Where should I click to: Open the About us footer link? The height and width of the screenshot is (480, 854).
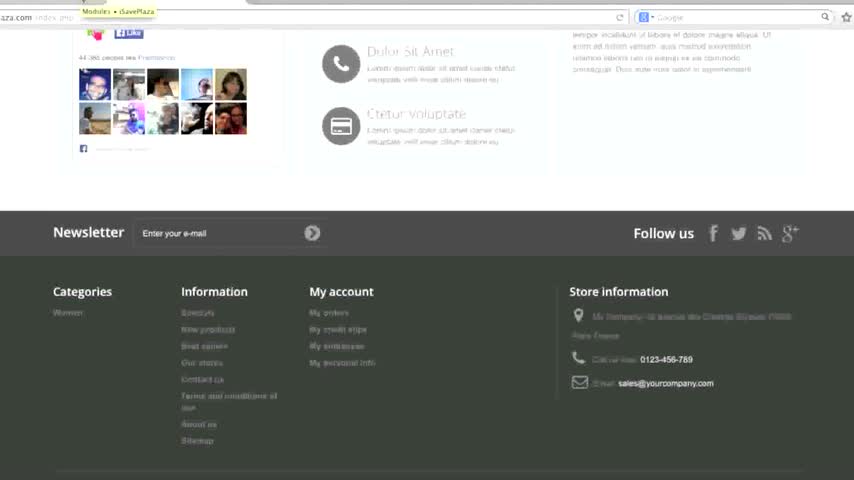(x=199, y=424)
